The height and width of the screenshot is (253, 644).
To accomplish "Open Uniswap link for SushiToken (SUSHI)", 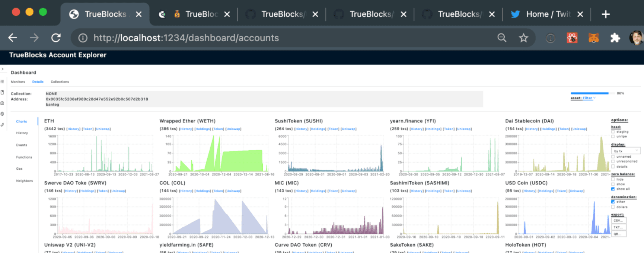I will (x=348, y=129).
